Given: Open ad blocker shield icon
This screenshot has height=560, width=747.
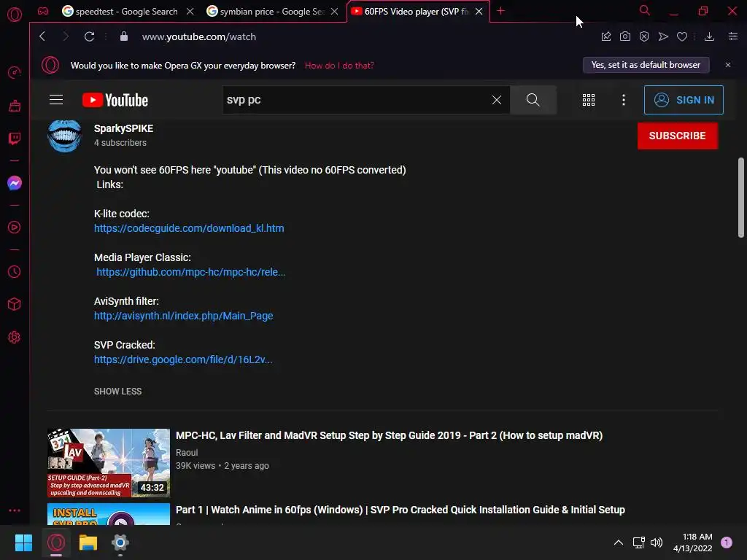Looking at the screenshot, I should coord(644,36).
